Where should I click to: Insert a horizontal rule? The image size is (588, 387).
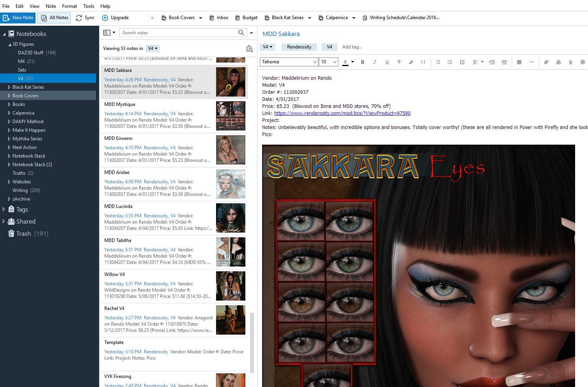531,62
